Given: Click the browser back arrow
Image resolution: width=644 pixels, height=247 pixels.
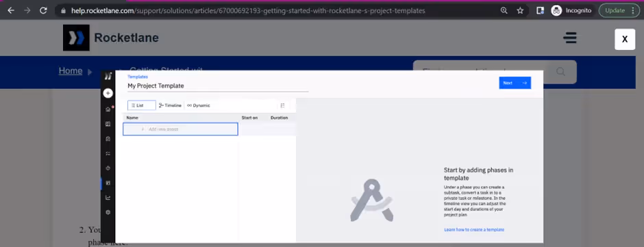Looking at the screenshot, I should [11, 11].
